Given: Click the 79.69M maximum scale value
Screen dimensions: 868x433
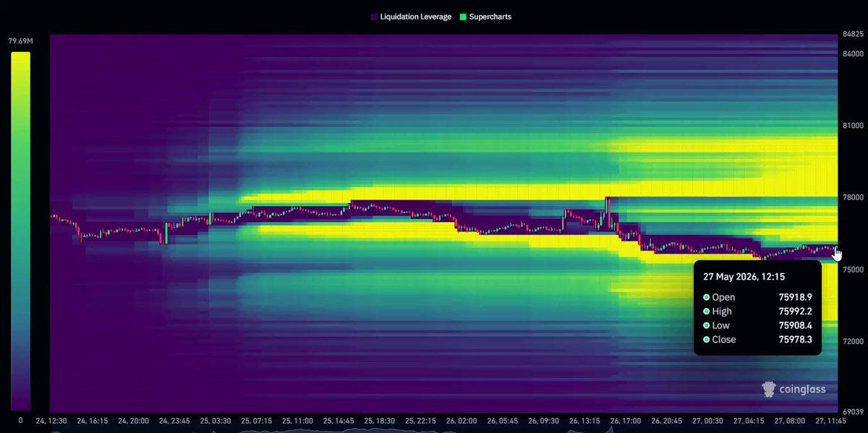Looking at the screenshot, I should tap(20, 40).
